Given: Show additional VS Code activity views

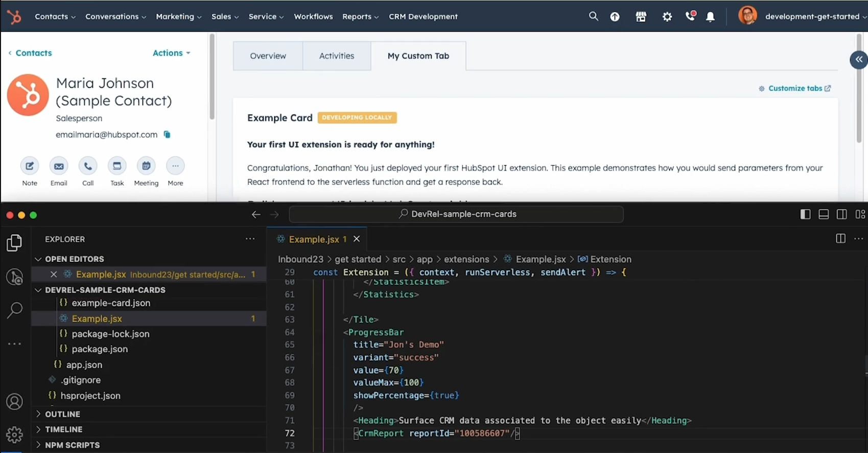Looking at the screenshot, I should 15,344.
